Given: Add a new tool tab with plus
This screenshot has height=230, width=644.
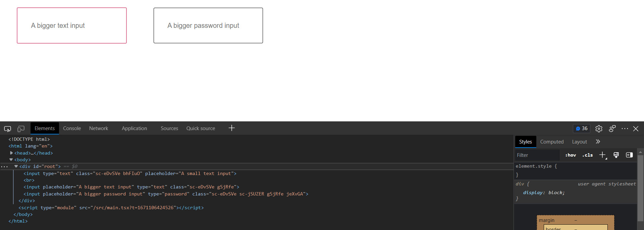Looking at the screenshot, I should (x=231, y=128).
